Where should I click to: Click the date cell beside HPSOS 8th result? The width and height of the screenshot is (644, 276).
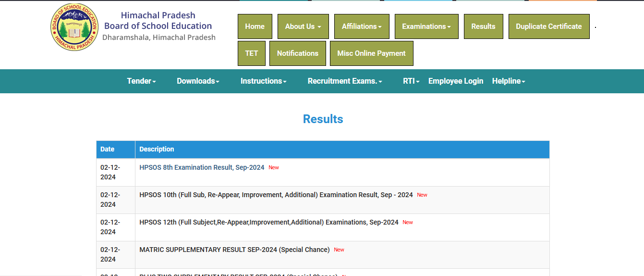116,172
